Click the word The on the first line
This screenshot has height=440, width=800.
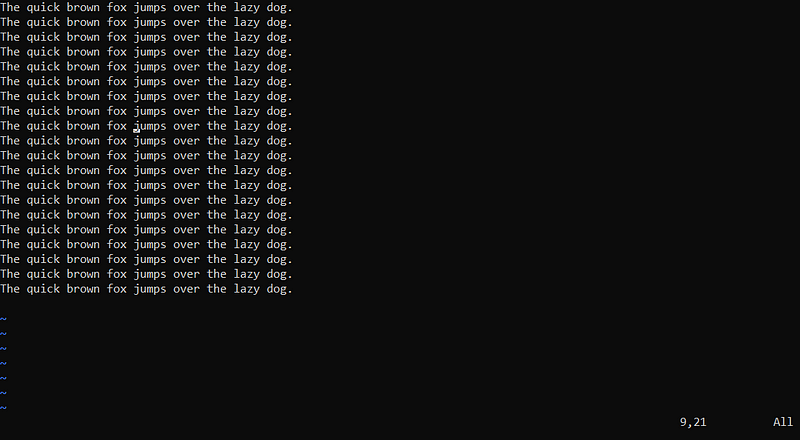(x=10, y=8)
